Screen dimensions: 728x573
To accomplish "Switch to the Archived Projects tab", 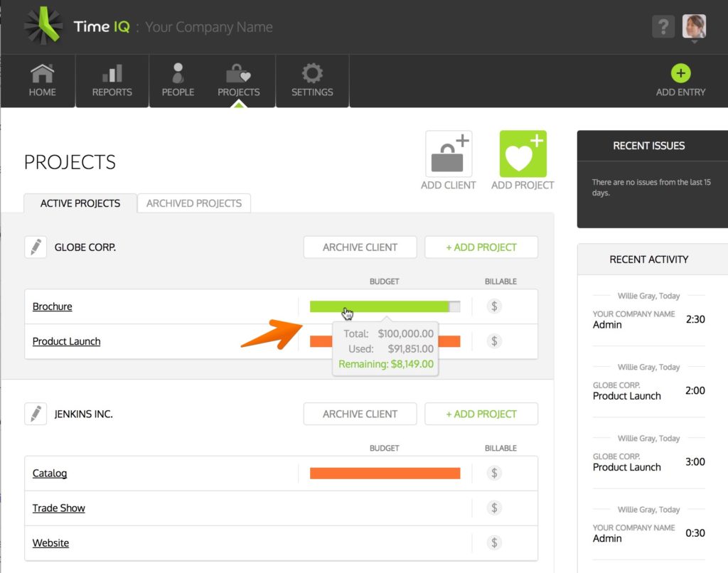I will (x=194, y=203).
